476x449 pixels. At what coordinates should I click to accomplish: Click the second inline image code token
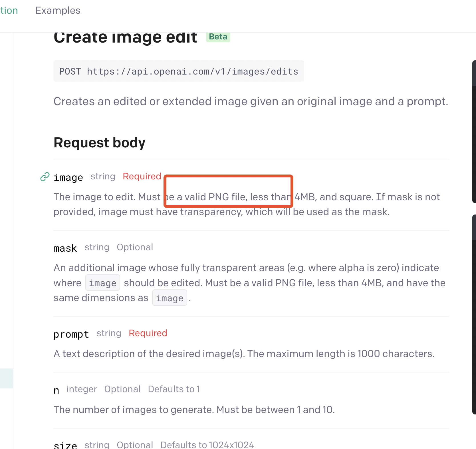170,298
